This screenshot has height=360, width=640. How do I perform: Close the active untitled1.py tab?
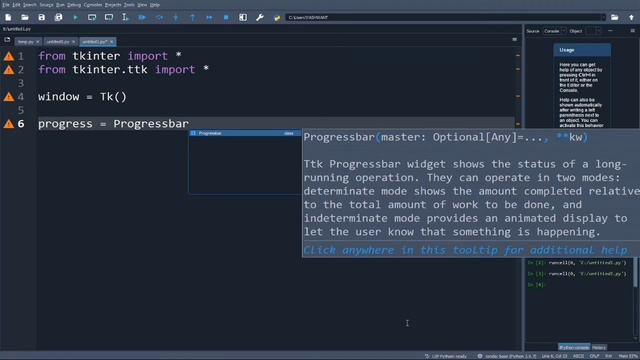(x=111, y=42)
